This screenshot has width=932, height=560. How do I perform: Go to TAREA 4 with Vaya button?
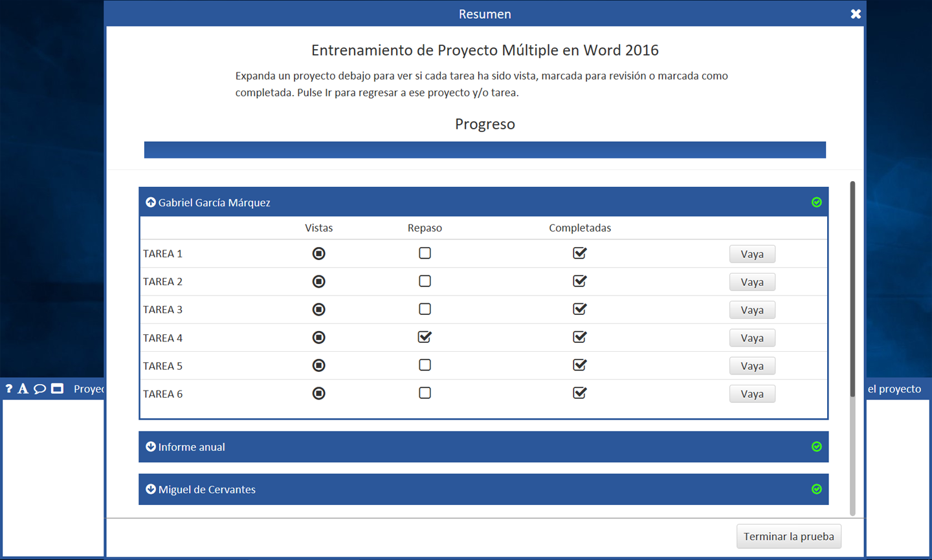(752, 338)
